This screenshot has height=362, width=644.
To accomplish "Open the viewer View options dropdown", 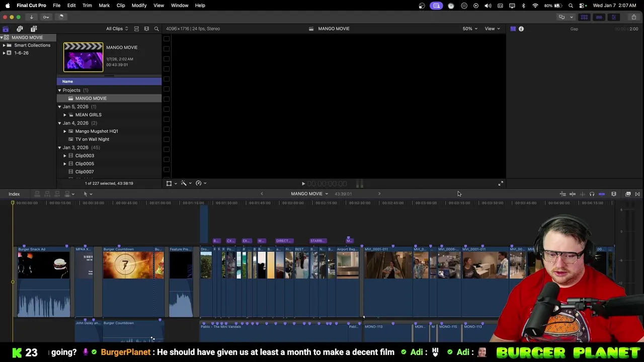I will [x=492, y=29].
